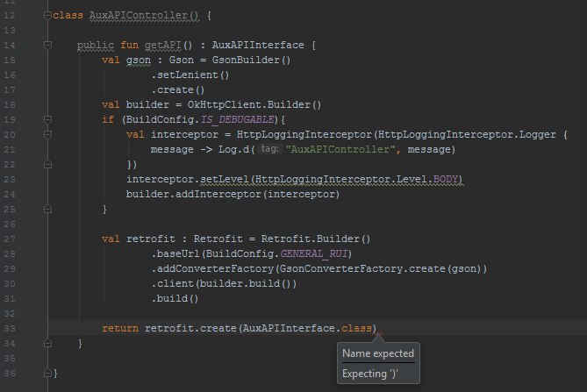Click the underlined 'gson' variable on line 15
This screenshot has height=392, width=587.
pyautogui.click(x=138, y=61)
